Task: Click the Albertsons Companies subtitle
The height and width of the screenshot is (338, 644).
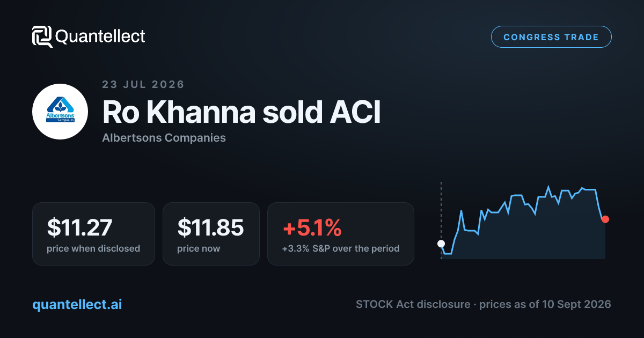Action: pyautogui.click(x=164, y=138)
